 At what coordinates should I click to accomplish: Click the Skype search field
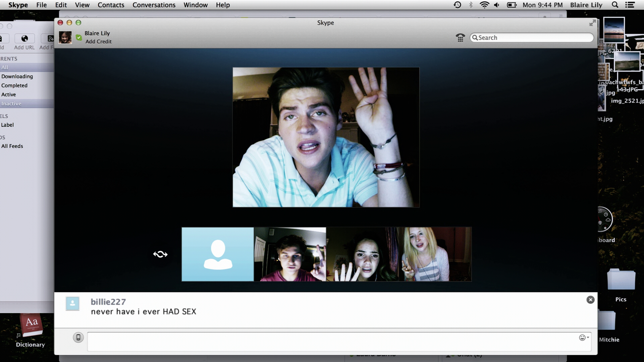532,38
